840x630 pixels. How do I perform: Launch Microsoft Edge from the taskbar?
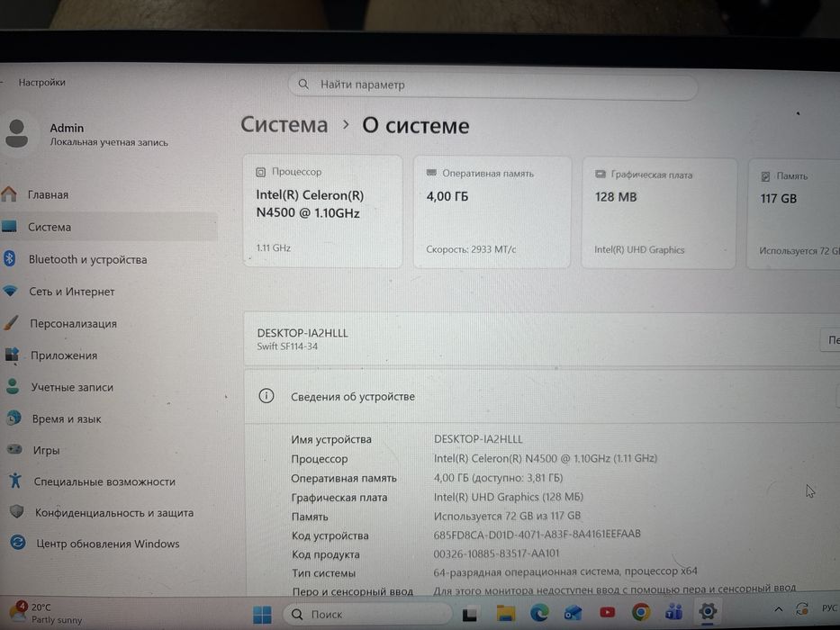539,612
